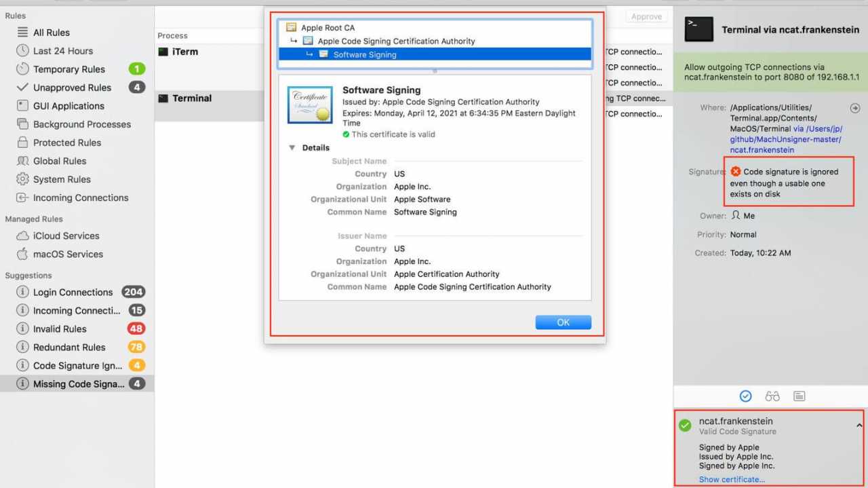Image resolution: width=868 pixels, height=488 pixels.
Task: Open macOS Services managed rules
Action: 68,254
